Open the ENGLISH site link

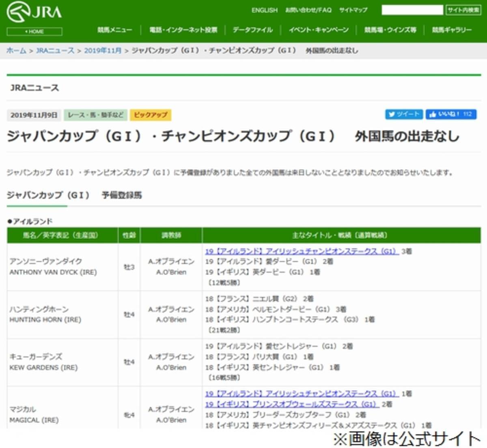pos(264,10)
